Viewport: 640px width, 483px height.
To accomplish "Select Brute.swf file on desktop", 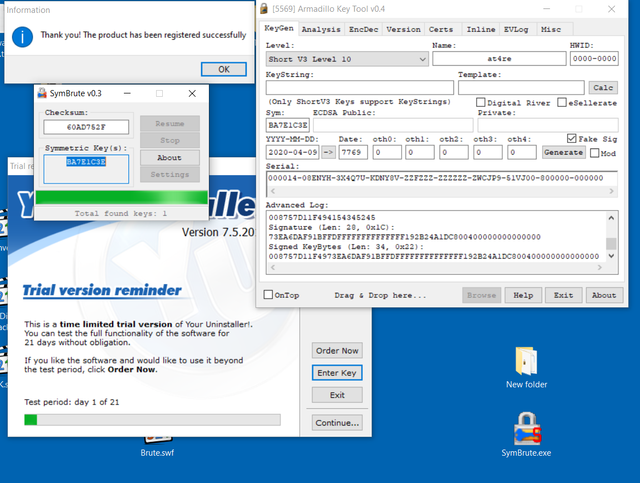I will pyautogui.click(x=157, y=447).
